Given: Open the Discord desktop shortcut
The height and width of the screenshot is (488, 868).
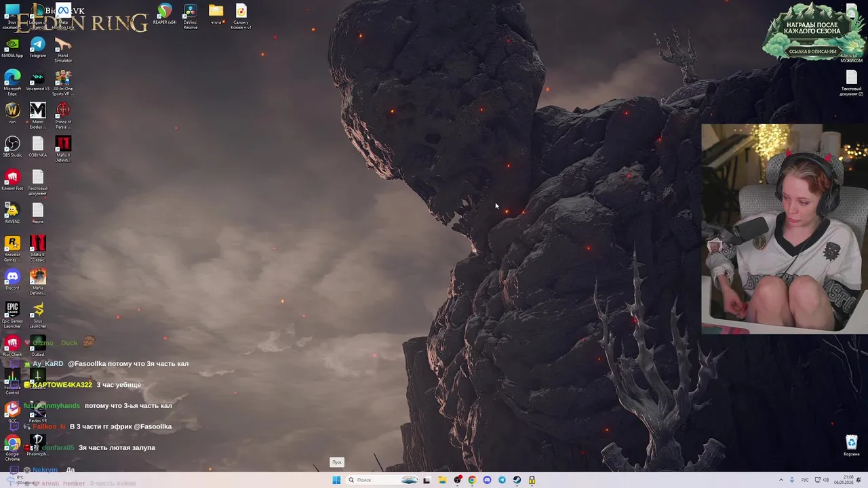Looking at the screenshot, I should point(12,280).
